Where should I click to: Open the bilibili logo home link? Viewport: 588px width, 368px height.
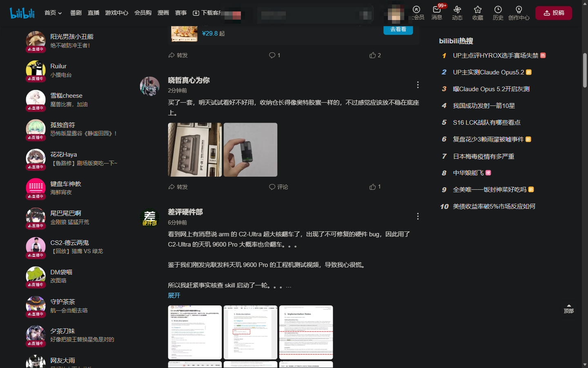pyautogui.click(x=22, y=13)
